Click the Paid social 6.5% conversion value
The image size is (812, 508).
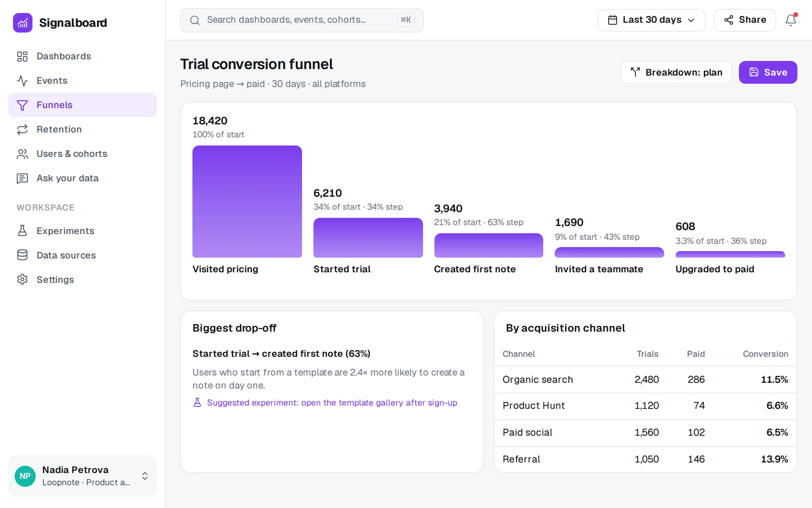point(777,432)
